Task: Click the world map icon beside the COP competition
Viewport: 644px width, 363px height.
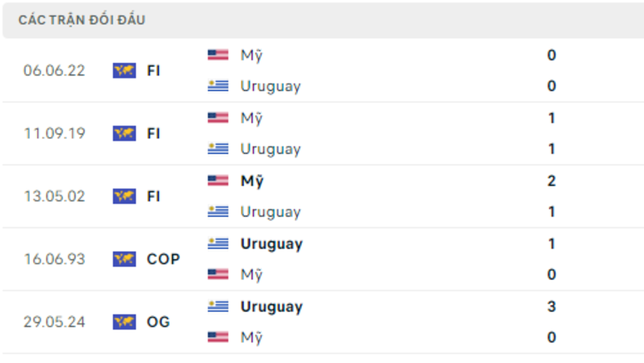Action: (125, 259)
